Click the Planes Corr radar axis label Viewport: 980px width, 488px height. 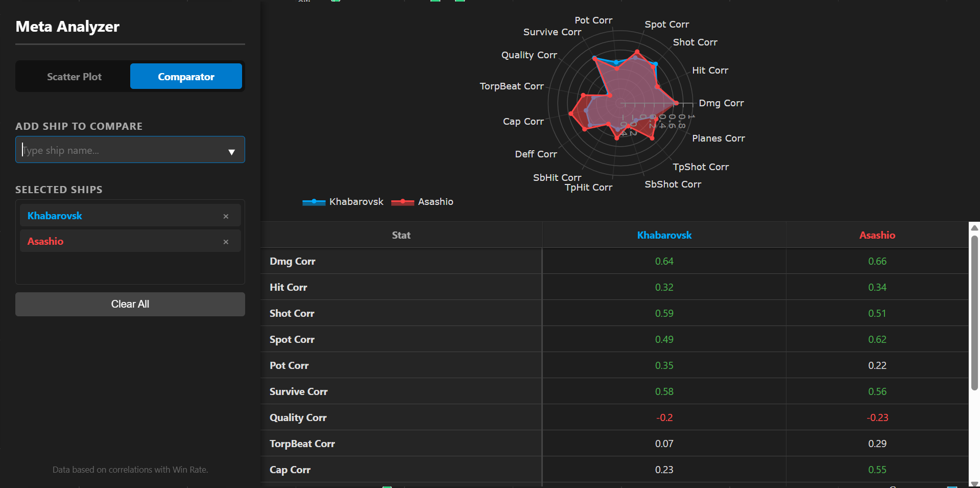[x=718, y=138]
